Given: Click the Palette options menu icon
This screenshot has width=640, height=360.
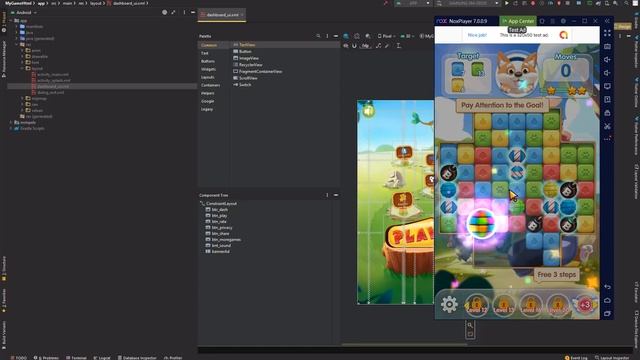Looking at the screenshot, I should 327,36.
